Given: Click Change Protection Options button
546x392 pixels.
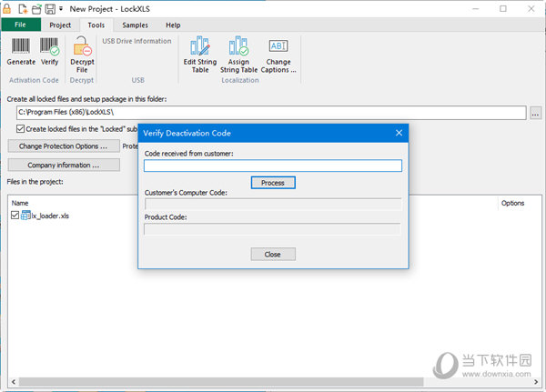Looking at the screenshot, I should [x=64, y=146].
